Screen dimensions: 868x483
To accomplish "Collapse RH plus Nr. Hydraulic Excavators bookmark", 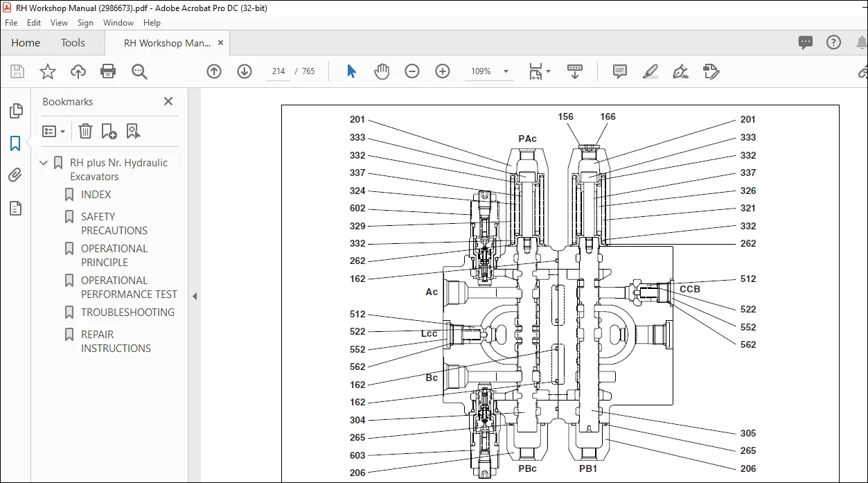I will click(x=44, y=163).
